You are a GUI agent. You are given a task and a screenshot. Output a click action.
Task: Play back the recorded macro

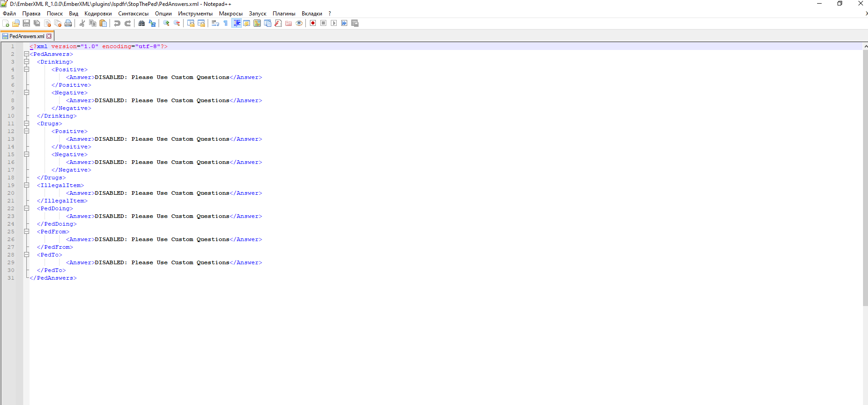click(334, 23)
